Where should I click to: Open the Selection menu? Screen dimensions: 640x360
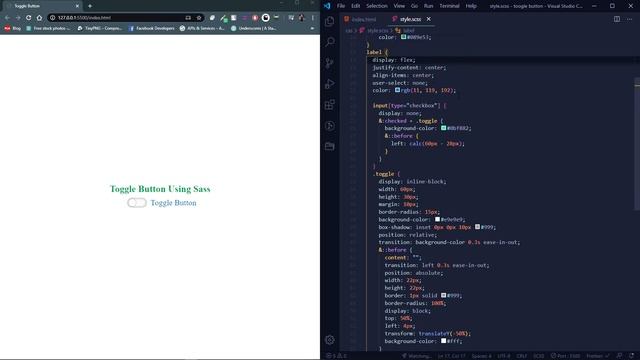point(377,6)
